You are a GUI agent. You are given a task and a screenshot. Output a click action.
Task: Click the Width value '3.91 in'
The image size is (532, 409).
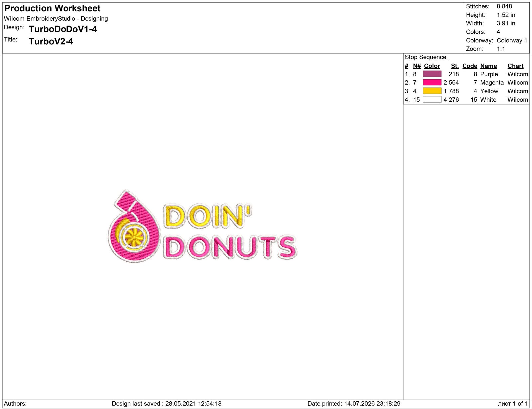(506, 23)
